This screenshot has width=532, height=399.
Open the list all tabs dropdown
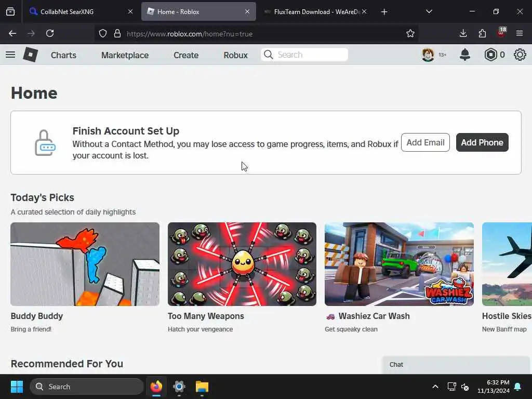coord(429,11)
